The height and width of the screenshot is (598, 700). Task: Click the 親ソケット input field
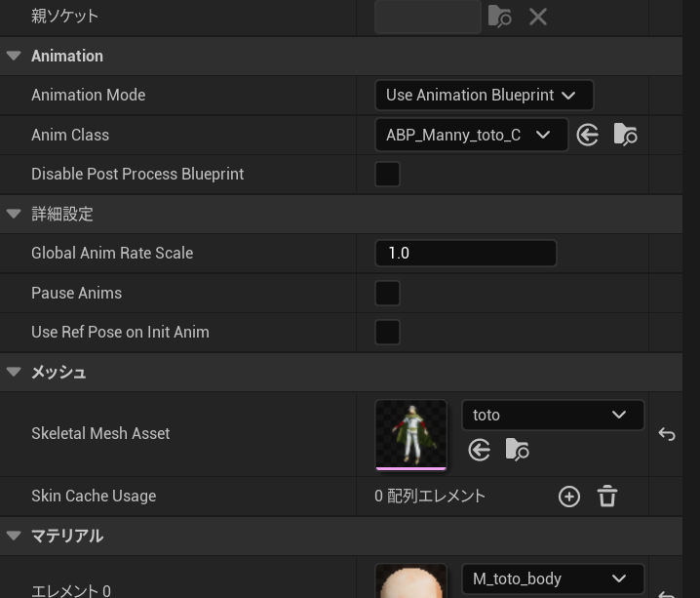tap(428, 17)
